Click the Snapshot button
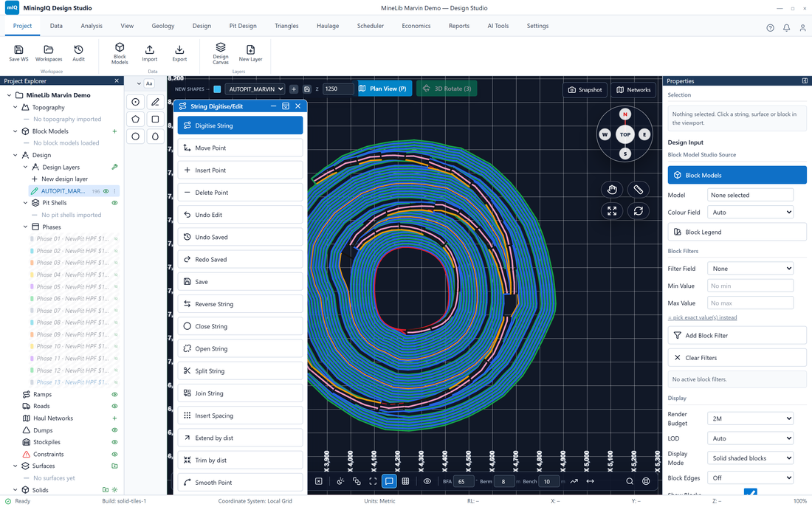The image size is (812, 507). pos(585,89)
